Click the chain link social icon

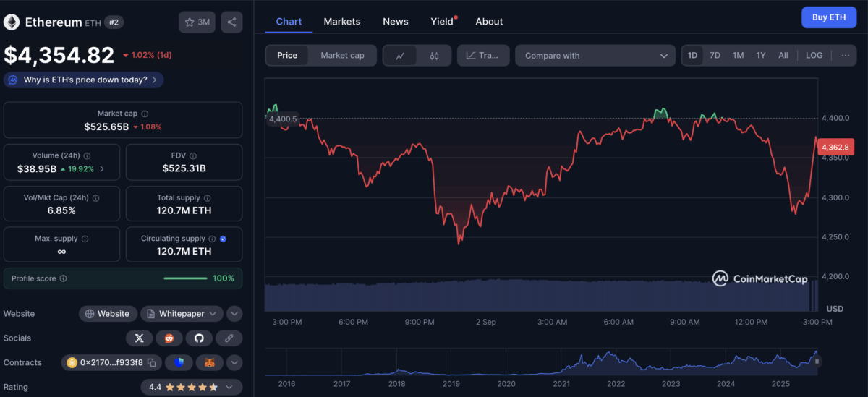[x=229, y=338]
